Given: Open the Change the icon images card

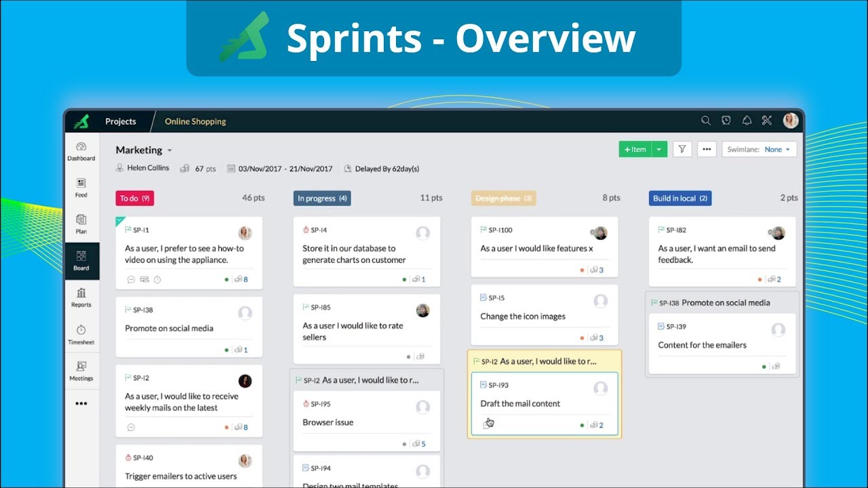Looking at the screenshot, I should [522, 317].
